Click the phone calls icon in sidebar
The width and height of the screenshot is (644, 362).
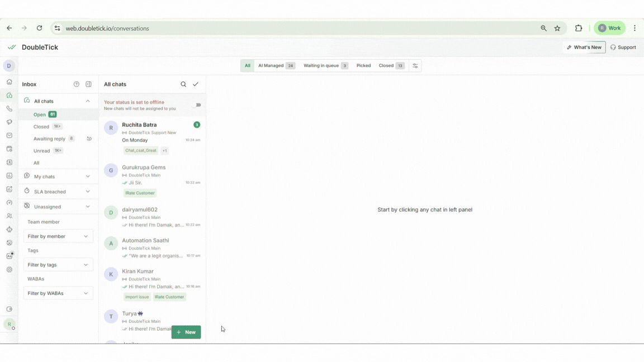coord(9,109)
